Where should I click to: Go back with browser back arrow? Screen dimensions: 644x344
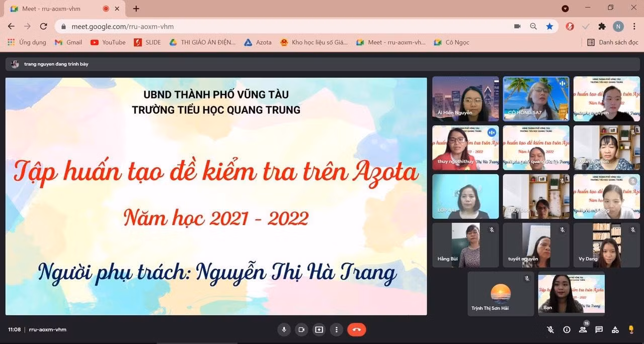(11, 26)
